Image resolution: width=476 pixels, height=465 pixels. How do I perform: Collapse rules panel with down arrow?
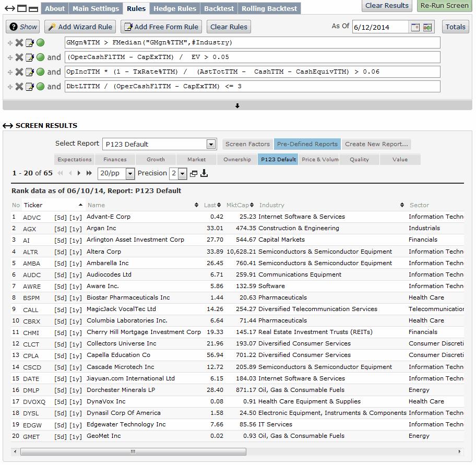[237, 105]
